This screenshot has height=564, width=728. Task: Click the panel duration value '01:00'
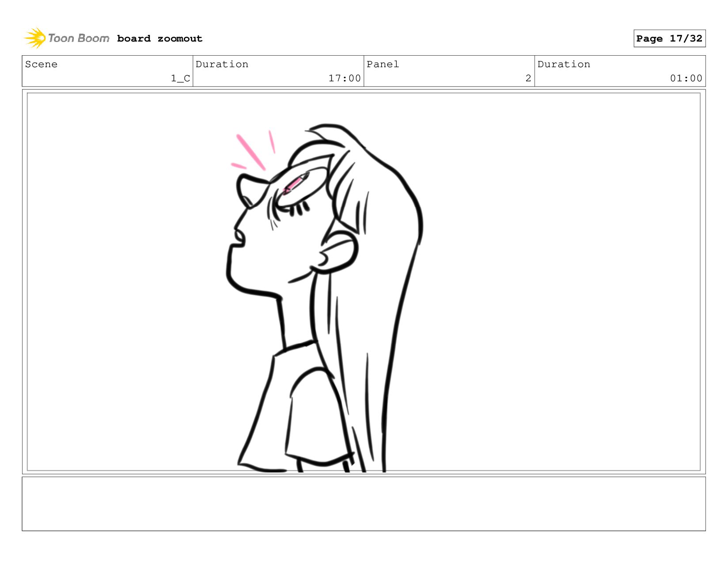click(x=686, y=78)
